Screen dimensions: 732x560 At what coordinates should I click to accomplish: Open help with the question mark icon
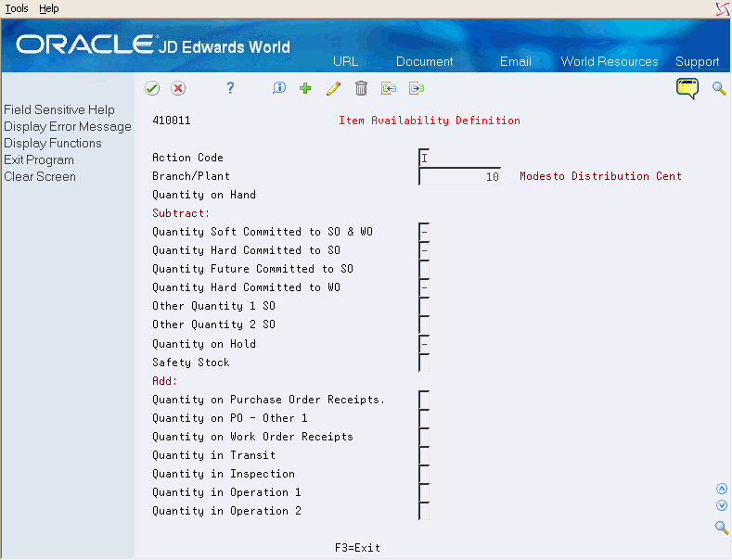[x=230, y=88]
